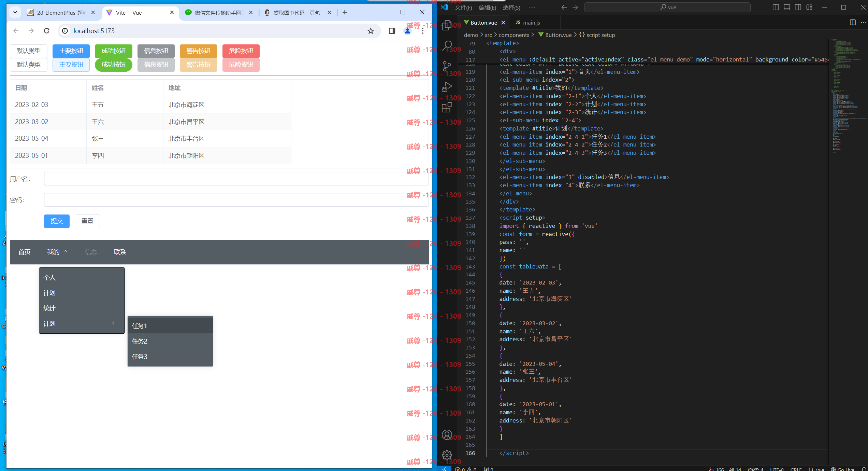Click the solid red 危险按钮 button
Screen dimensions: 868x471
(x=241, y=51)
